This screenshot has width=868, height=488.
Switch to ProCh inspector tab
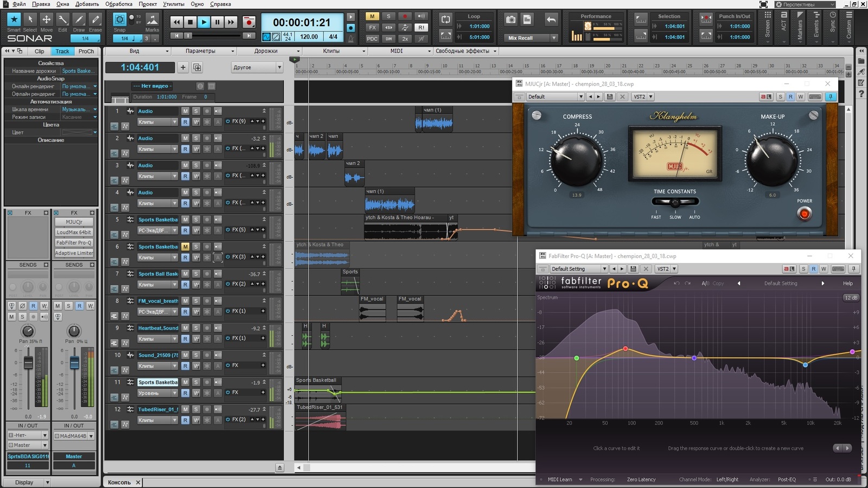point(86,51)
